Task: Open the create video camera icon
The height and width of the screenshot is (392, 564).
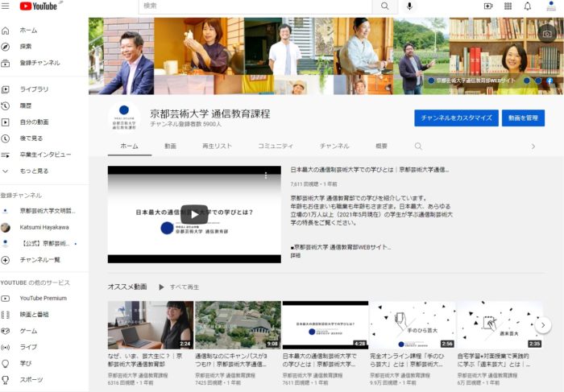Action: pos(488,6)
